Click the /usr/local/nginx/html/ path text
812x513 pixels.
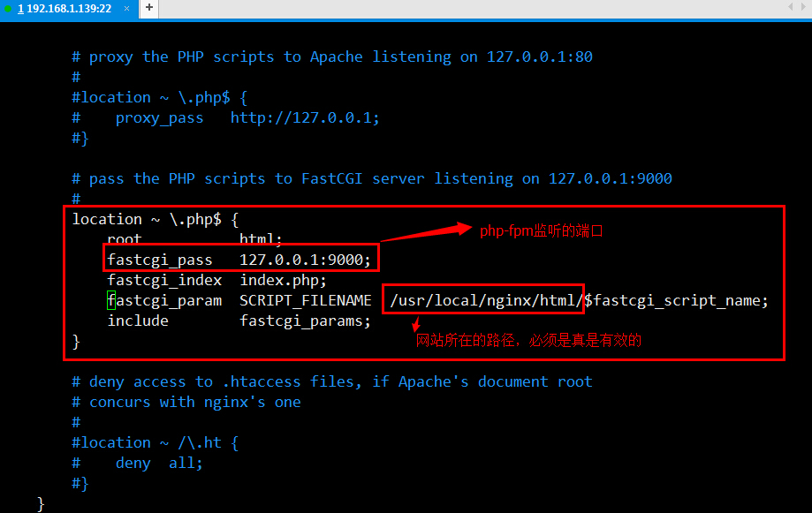click(x=485, y=300)
